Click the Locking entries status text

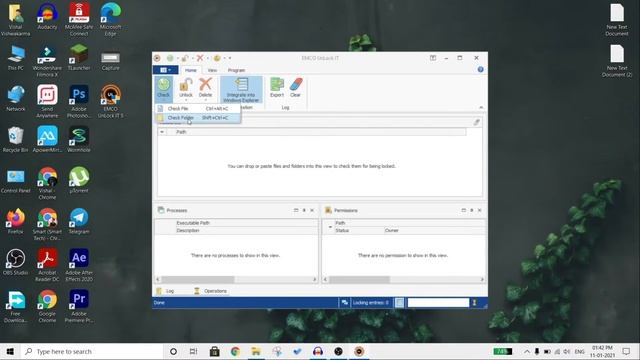(371, 302)
